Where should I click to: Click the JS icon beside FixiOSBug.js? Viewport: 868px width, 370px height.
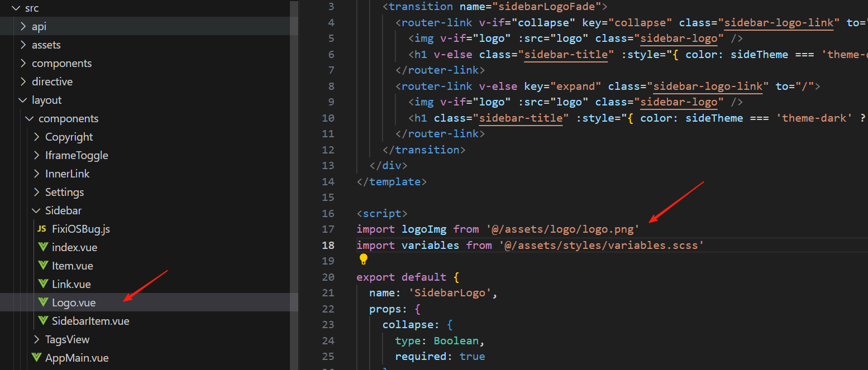[42, 229]
